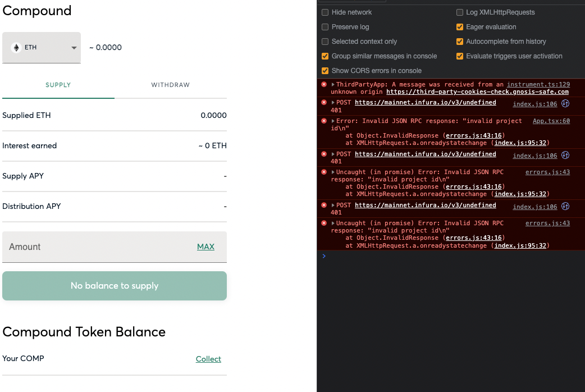Disable the Eager evaluation checkbox
The width and height of the screenshot is (585, 392).
click(459, 27)
